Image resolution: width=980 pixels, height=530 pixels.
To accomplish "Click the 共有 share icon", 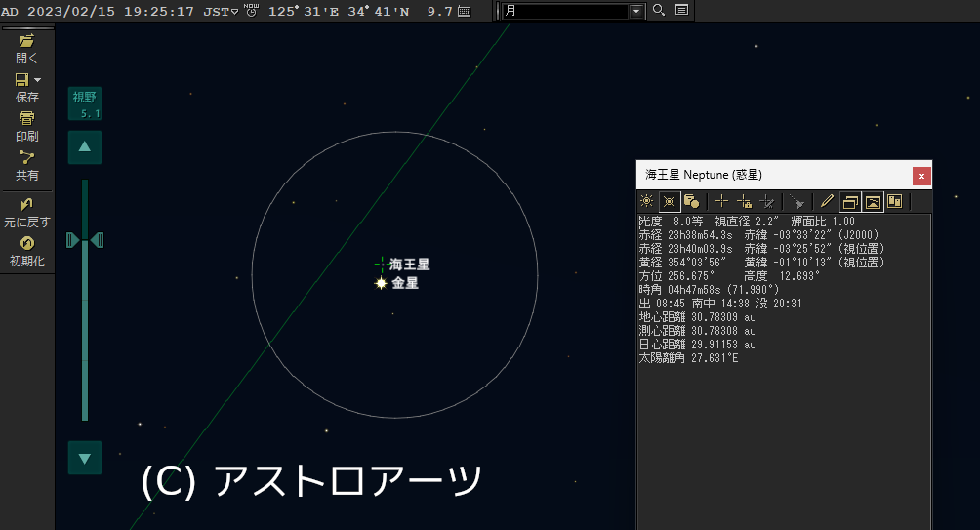I will click(x=26, y=157).
